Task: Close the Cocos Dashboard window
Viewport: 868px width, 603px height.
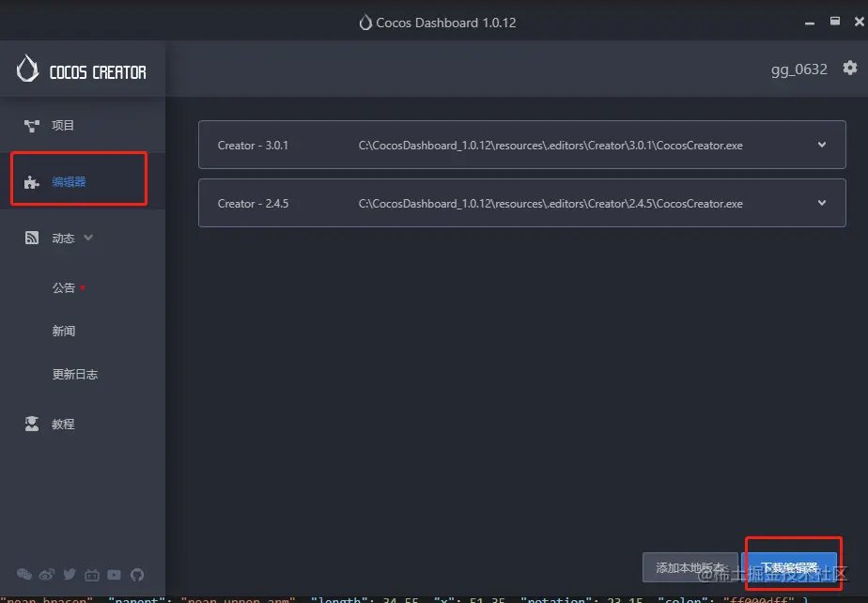Action: tap(860, 21)
